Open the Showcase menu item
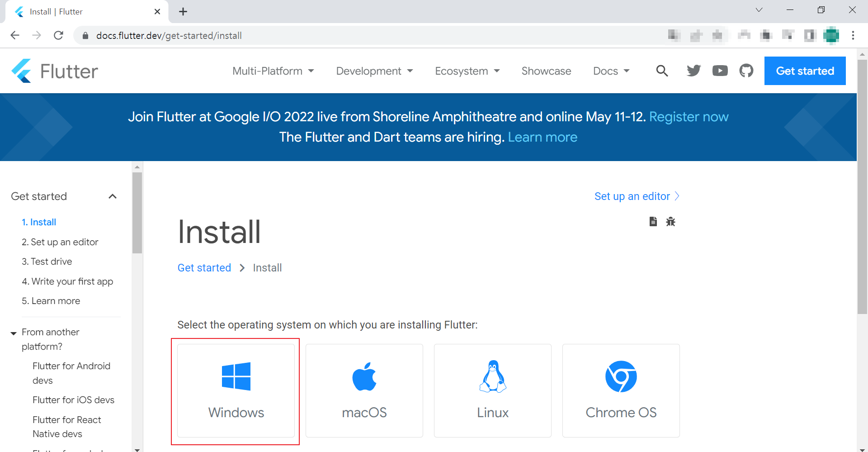 546,71
